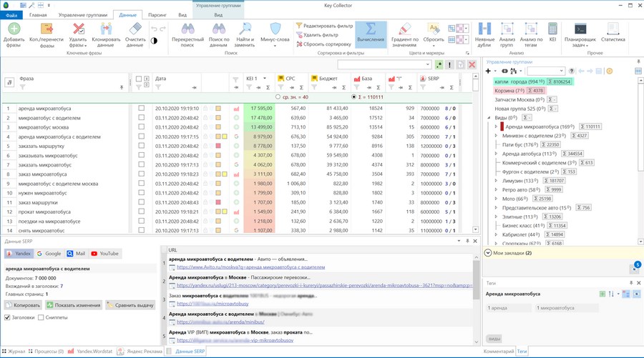Image resolution: width=644 pixels, height=358 pixels.
Task: Click the help question mark icon in groups panel
Action: click(571, 71)
